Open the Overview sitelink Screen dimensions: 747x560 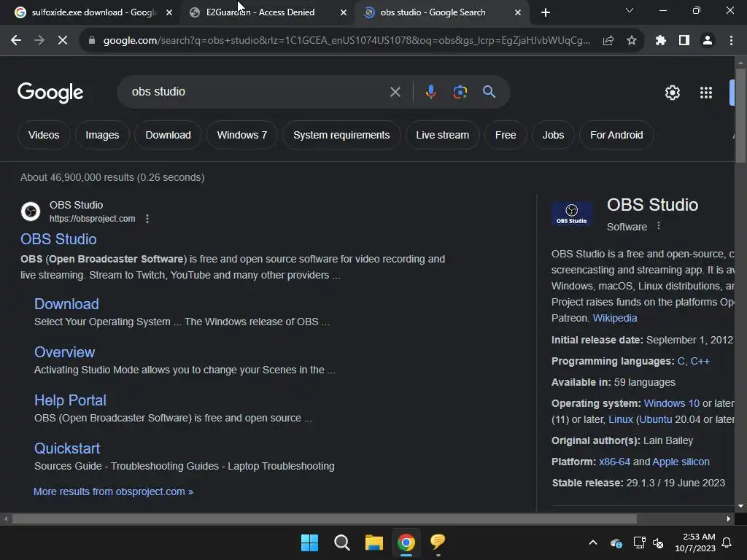pyautogui.click(x=65, y=352)
